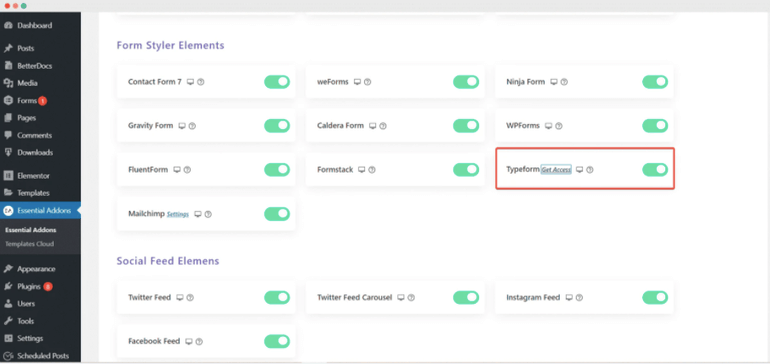The height and width of the screenshot is (364, 770).
Task: Click the Ninja Form demo monitor icon
Action: coord(554,82)
